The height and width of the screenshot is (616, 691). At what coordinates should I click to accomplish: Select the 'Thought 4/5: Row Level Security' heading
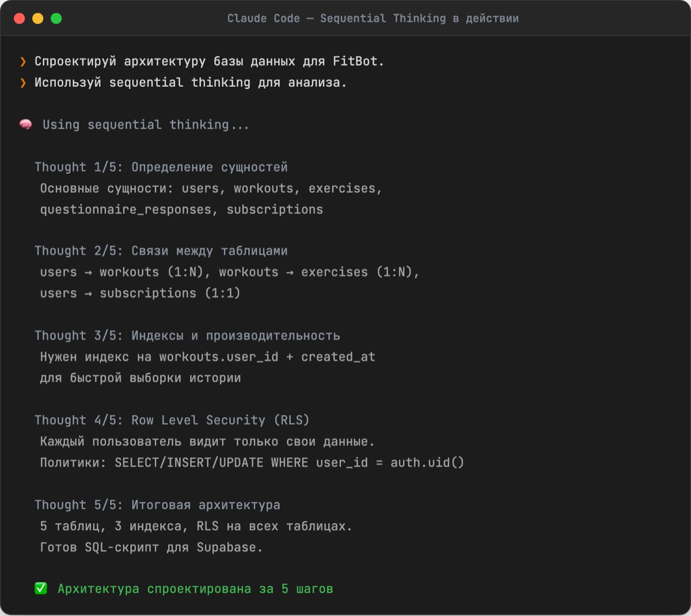[172, 420]
